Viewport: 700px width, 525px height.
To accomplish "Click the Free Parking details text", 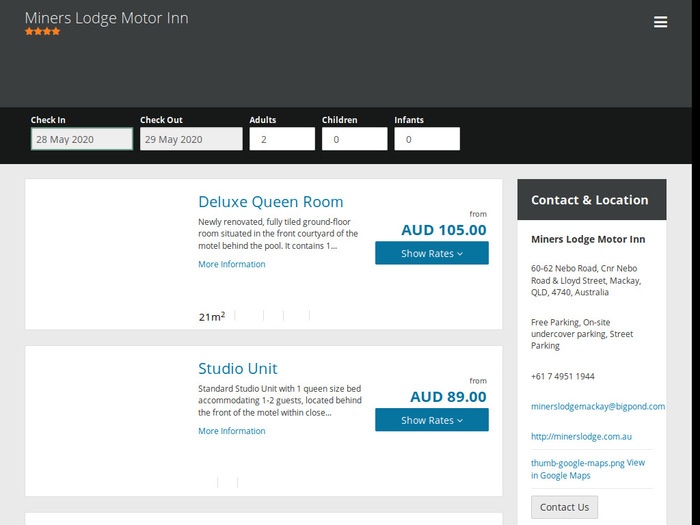I will (582, 334).
